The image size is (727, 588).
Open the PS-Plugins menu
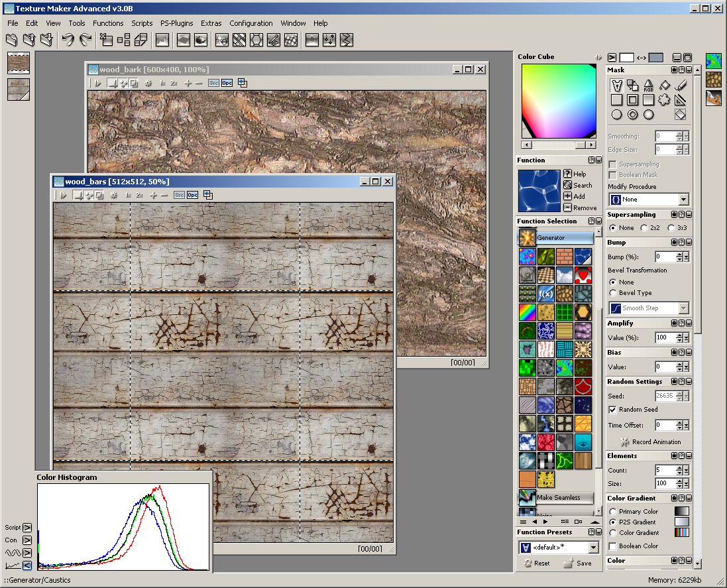176,23
